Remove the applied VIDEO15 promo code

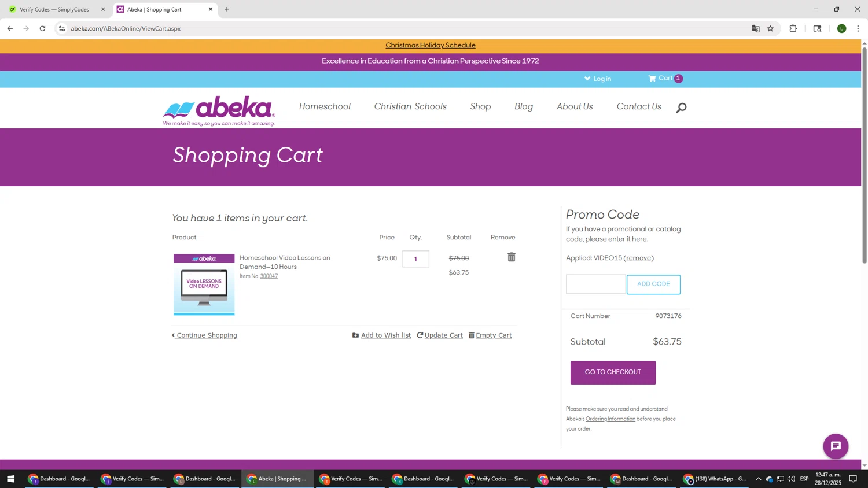639,258
